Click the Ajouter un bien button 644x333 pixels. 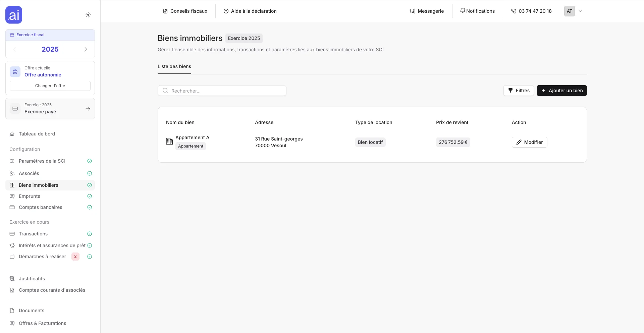(561, 91)
